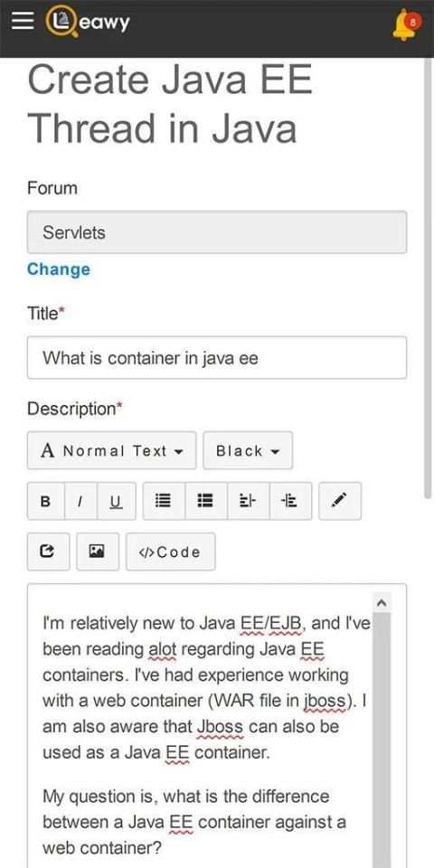Toggle bold text formatting

click(45, 501)
